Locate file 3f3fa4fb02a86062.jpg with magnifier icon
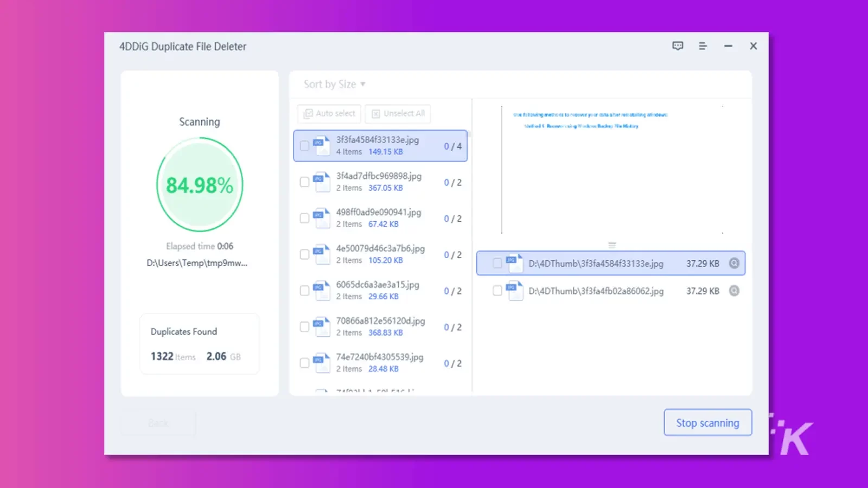This screenshot has height=488, width=868. point(734,291)
